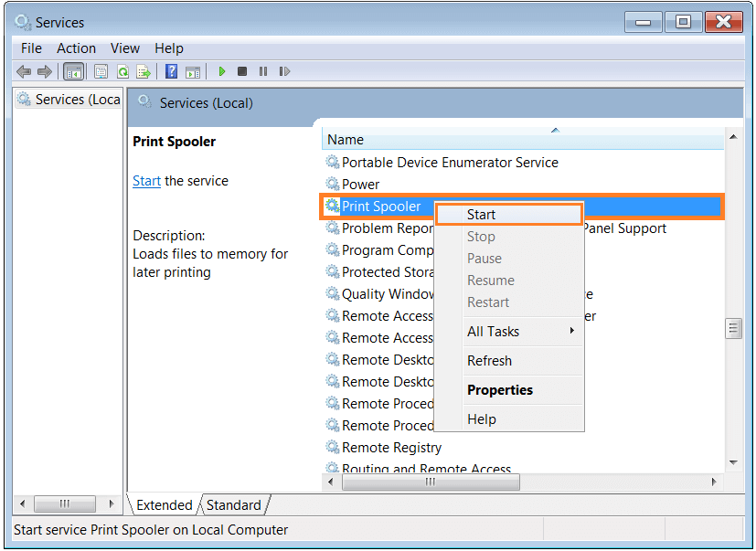This screenshot has height=551, width=756.
Task: Click the Start the service link
Action: click(146, 181)
